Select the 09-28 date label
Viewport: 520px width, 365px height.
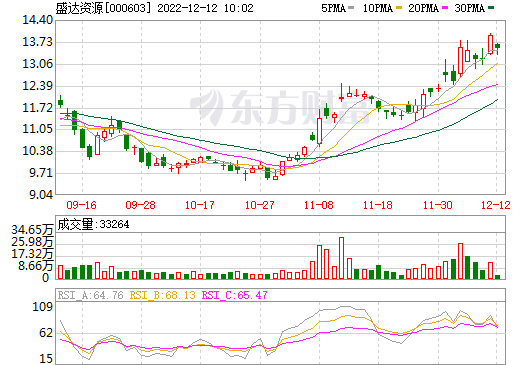coord(140,205)
